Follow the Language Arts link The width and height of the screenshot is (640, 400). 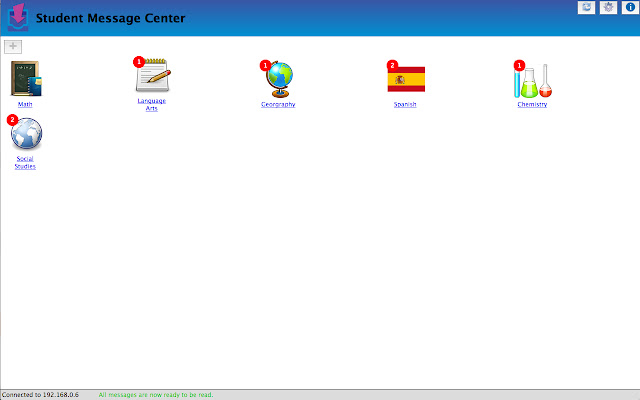click(151, 104)
